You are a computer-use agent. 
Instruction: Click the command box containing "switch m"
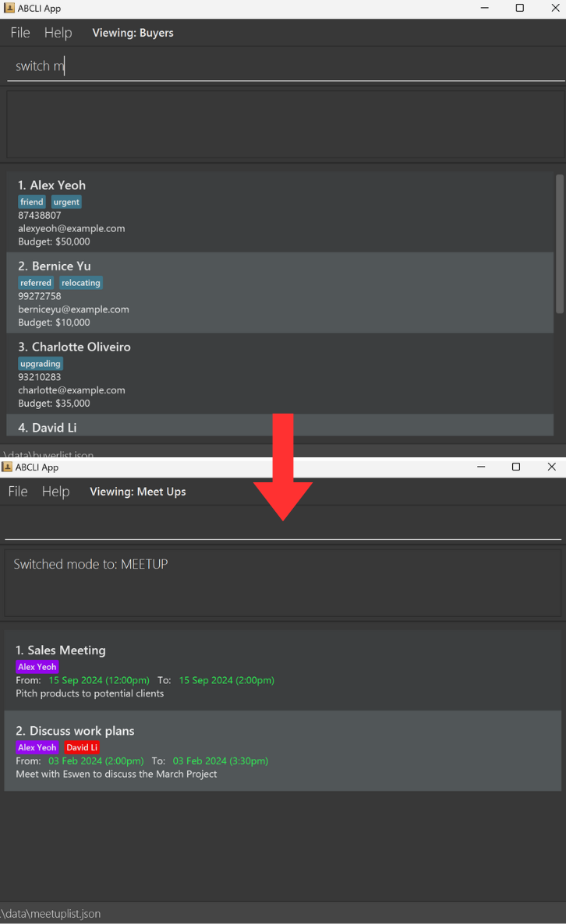[x=281, y=66]
